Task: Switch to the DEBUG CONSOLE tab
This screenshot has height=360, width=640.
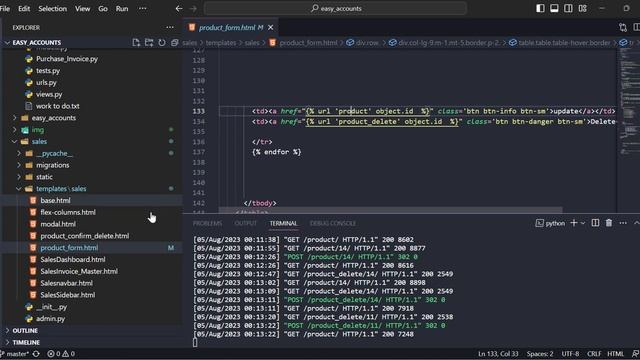Action: pyautogui.click(x=333, y=223)
